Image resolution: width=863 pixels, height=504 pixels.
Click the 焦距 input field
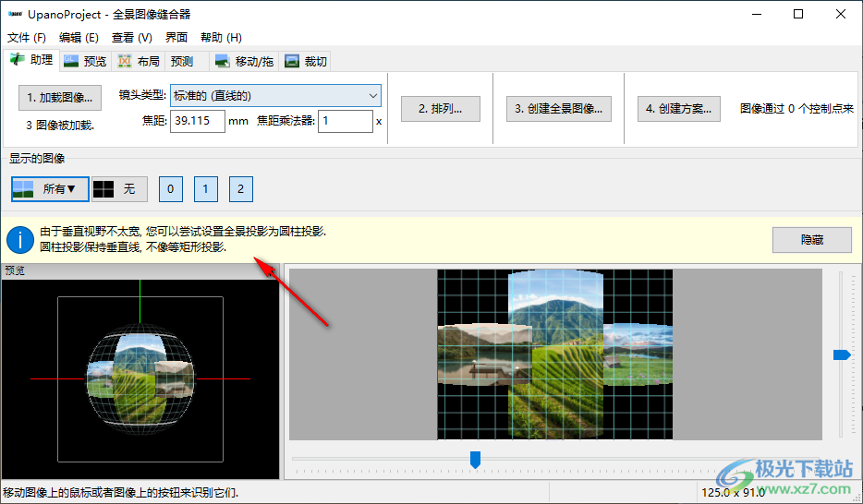tap(198, 121)
